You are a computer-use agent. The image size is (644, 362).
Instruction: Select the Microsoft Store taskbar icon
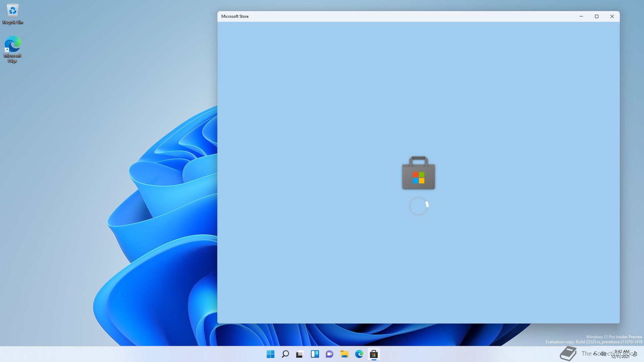[374, 354]
